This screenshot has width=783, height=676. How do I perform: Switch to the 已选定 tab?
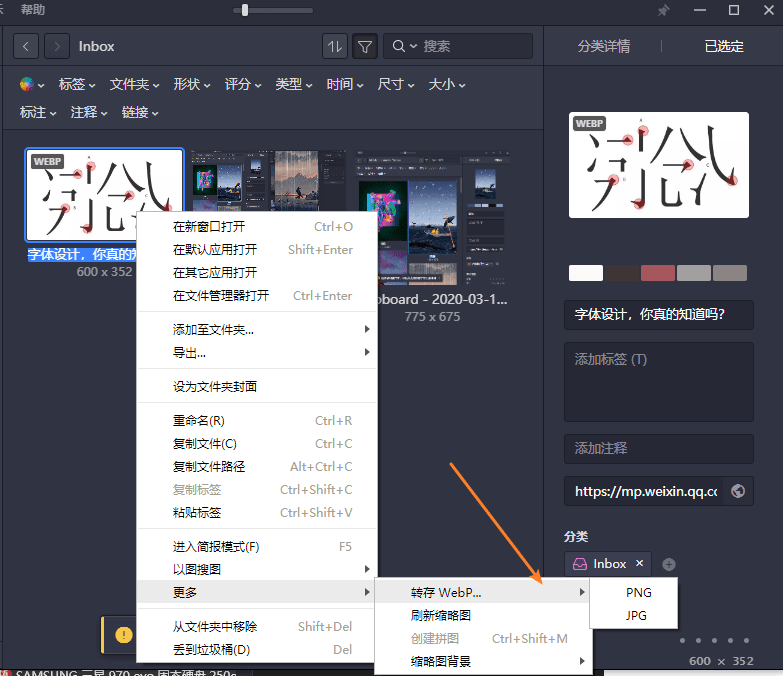coord(724,46)
